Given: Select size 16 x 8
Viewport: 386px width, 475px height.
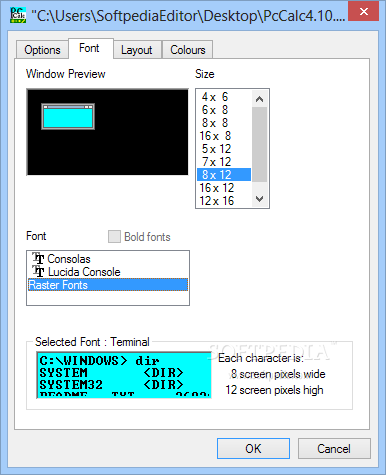Looking at the screenshot, I should 224,136.
